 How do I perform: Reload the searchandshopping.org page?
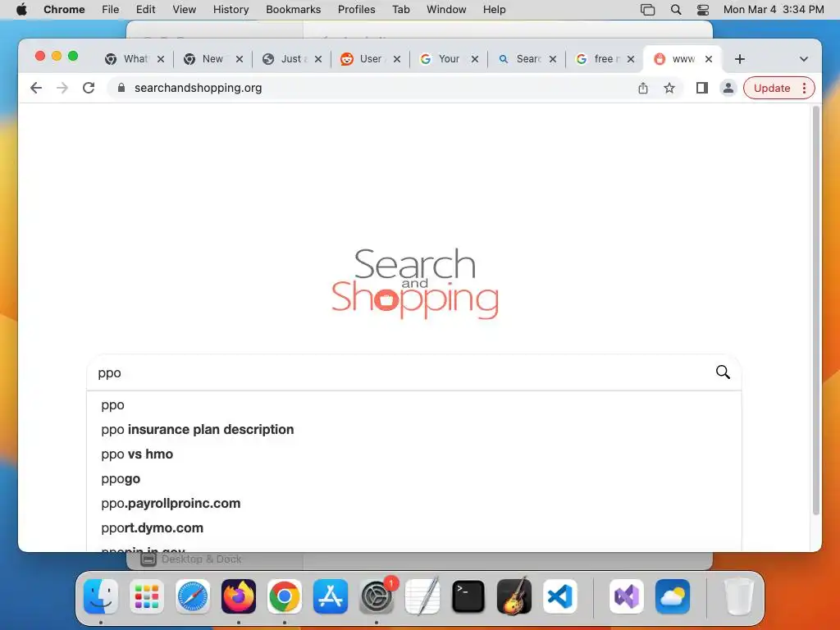89,88
